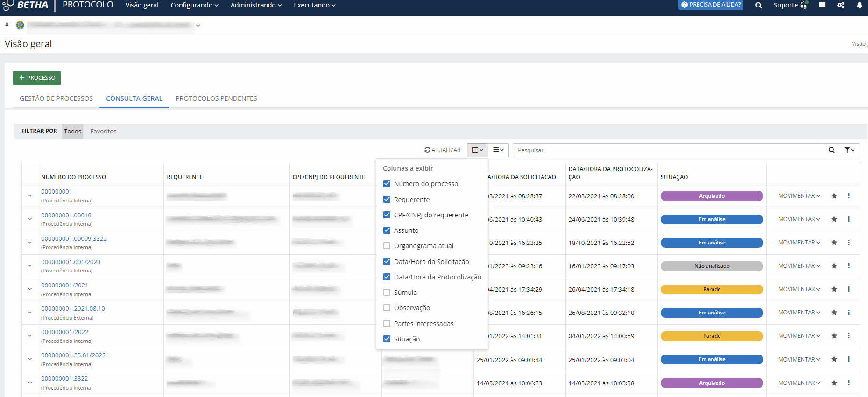The width and height of the screenshot is (868, 397).
Task: Click the magnifier icon in top navigation bar
Action: click(x=758, y=6)
